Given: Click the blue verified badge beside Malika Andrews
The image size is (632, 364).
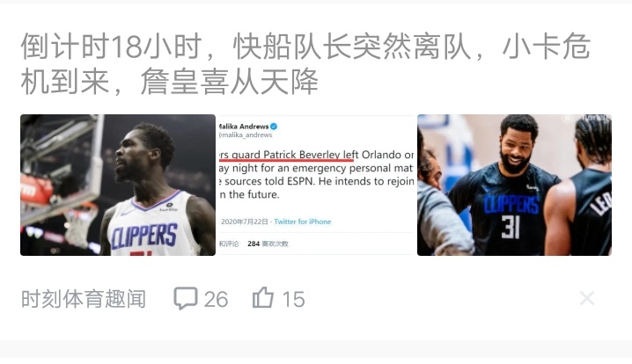Looking at the screenshot, I should click(x=274, y=127).
